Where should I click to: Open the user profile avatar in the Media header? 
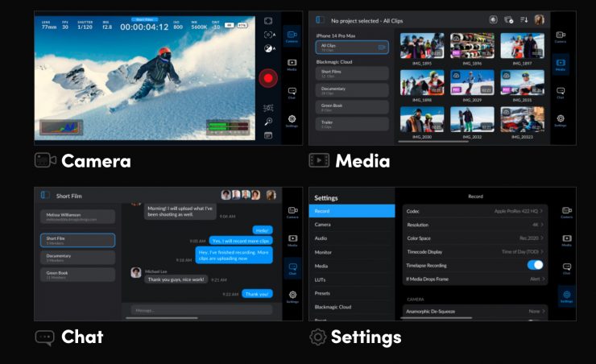[539, 19]
